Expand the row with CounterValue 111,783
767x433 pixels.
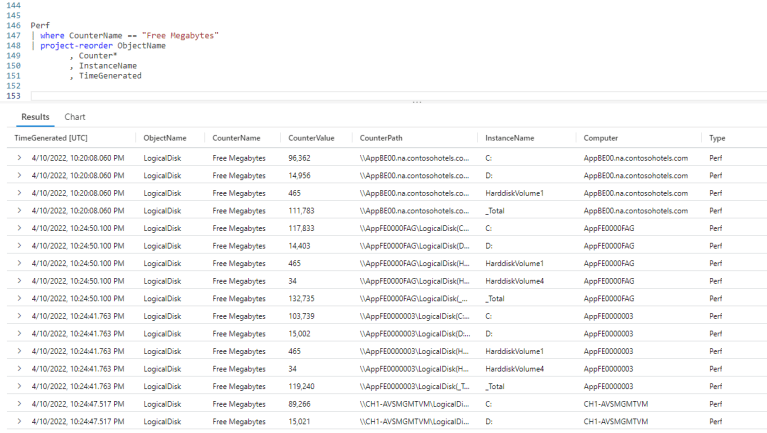19,210
